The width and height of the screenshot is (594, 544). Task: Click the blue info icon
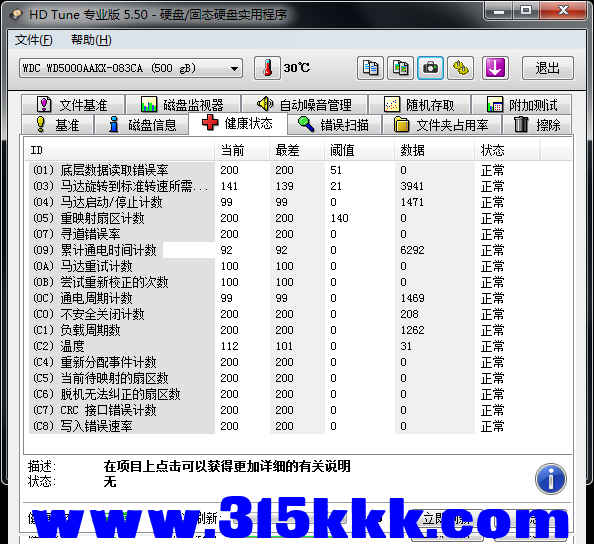pyautogui.click(x=551, y=479)
